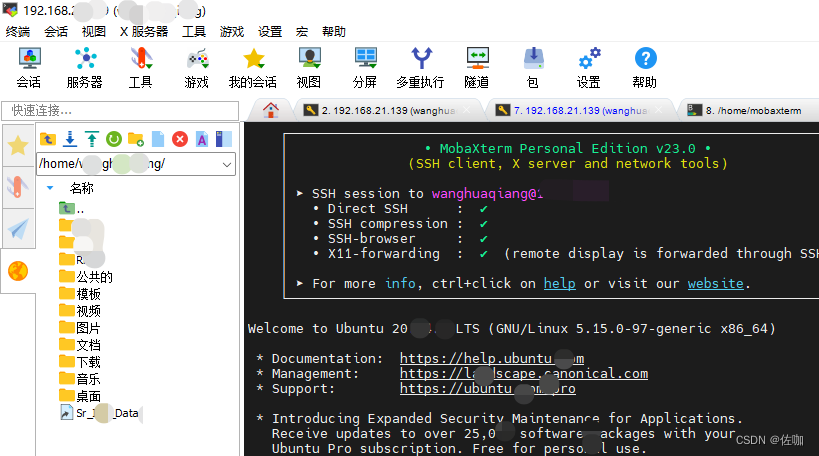The height and width of the screenshot is (456, 819).
Task: Select the Sr_ _Data shortcut file
Action: pos(100,413)
